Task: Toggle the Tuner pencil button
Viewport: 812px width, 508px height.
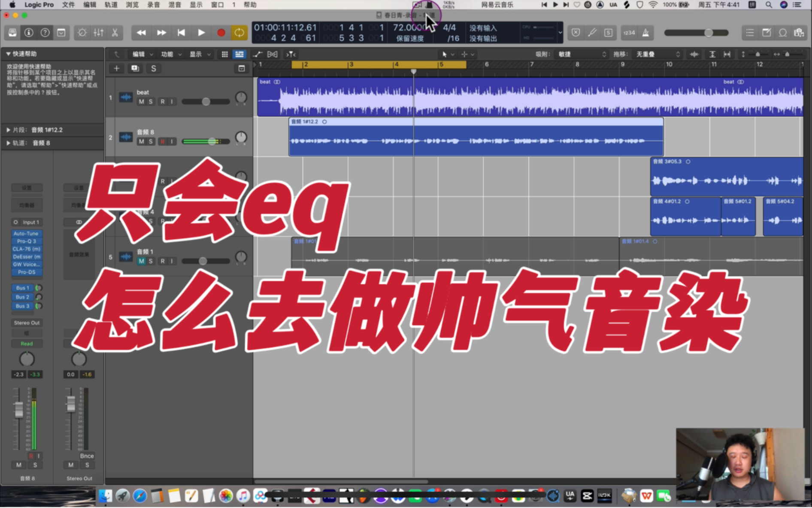Action: click(592, 33)
